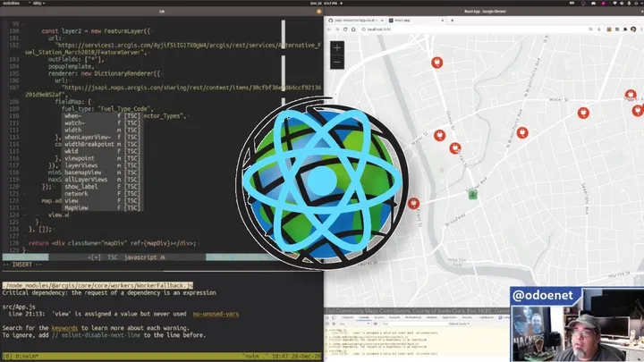Reload the localhost page in Chrome
The height and width of the screenshot is (362, 644).
click(x=345, y=29)
